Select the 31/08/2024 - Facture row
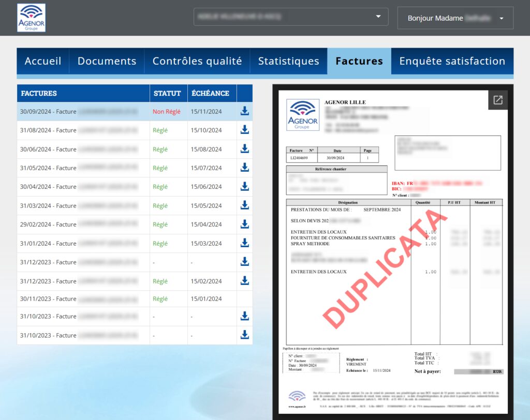The image size is (530, 420). click(x=135, y=130)
